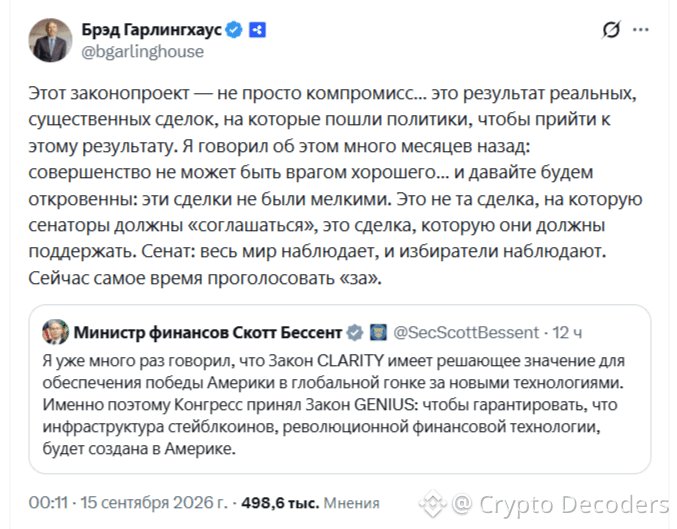Click the 12 ч timestamp in quoted post
677x529 pixels.
tap(567, 333)
